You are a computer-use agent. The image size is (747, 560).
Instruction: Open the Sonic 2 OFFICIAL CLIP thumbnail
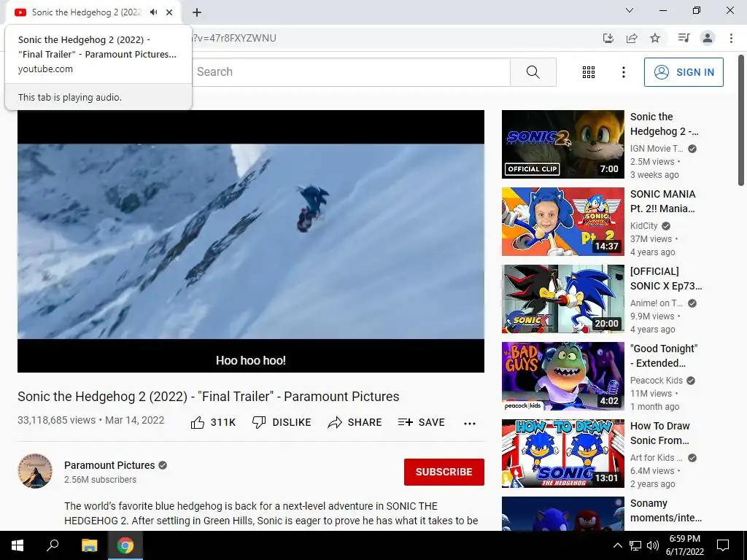tap(562, 144)
